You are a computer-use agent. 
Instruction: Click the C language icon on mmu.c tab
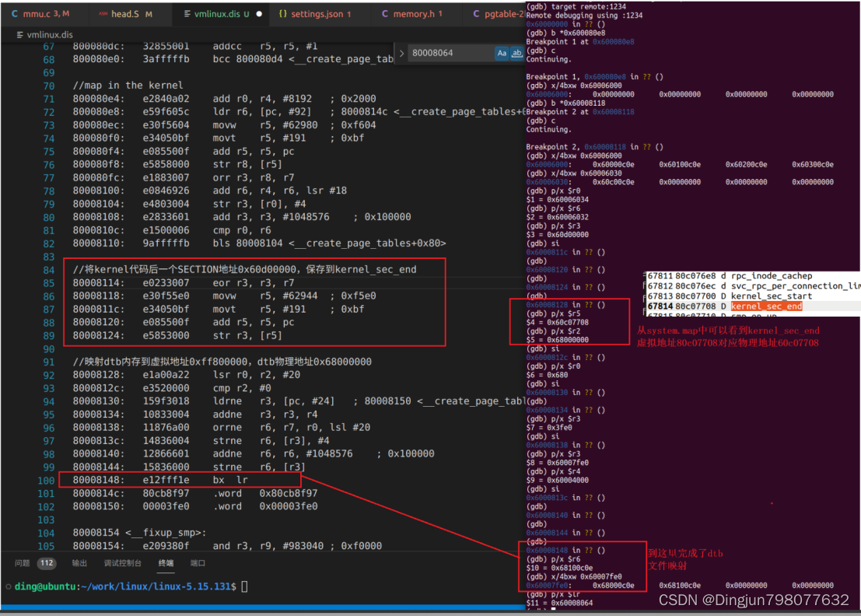[x=14, y=13]
